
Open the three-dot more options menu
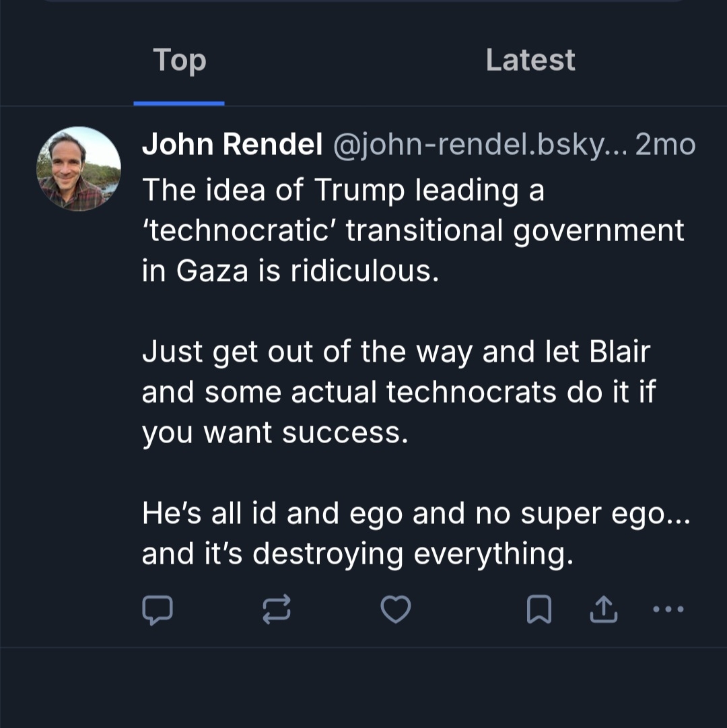tap(668, 610)
